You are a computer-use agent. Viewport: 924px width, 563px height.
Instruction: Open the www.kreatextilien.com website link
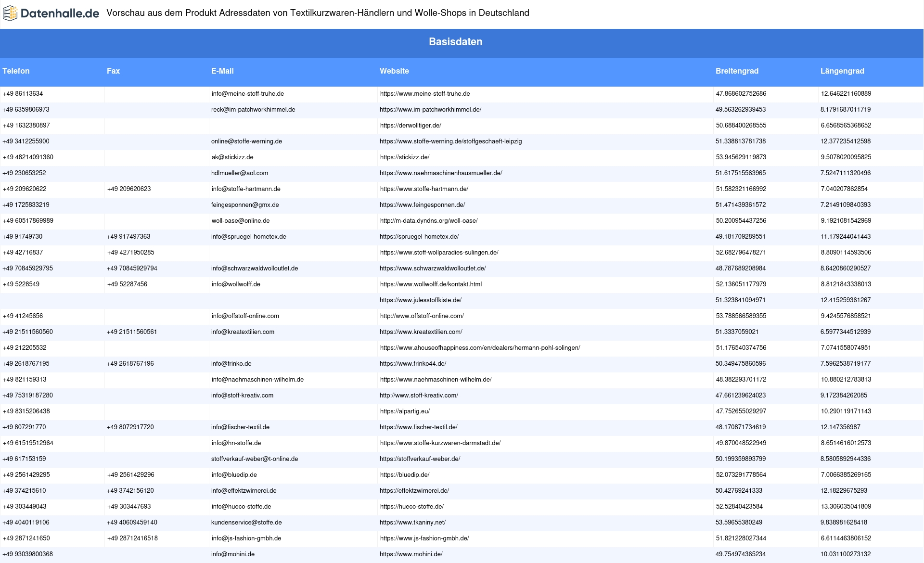pyautogui.click(x=421, y=332)
